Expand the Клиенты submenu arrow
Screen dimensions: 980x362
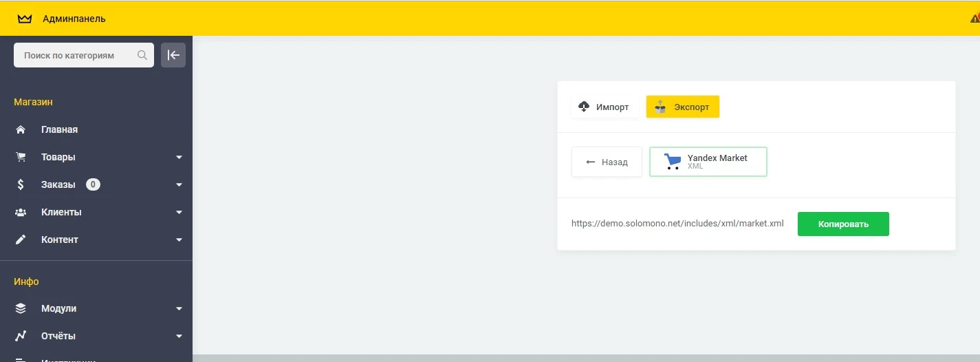coord(179,213)
